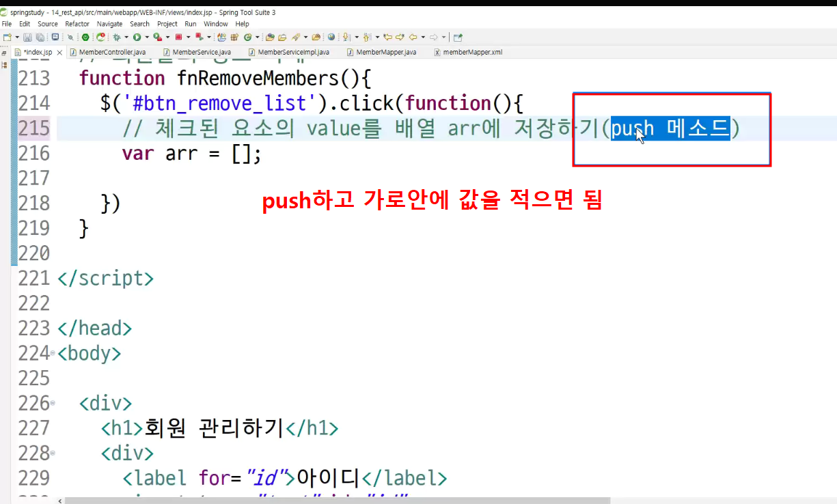Open the Source menu
Viewport: 837px width, 504px height.
(x=48, y=24)
